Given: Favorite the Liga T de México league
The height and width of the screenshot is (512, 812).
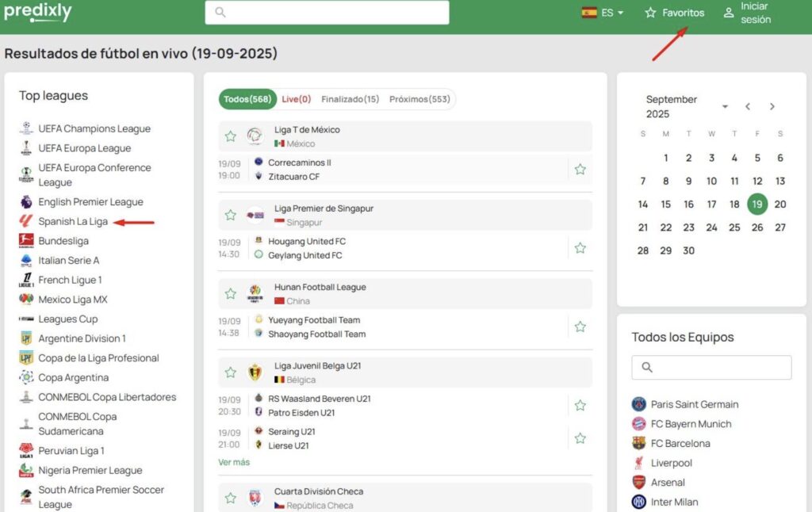Looking at the screenshot, I should coord(231,136).
